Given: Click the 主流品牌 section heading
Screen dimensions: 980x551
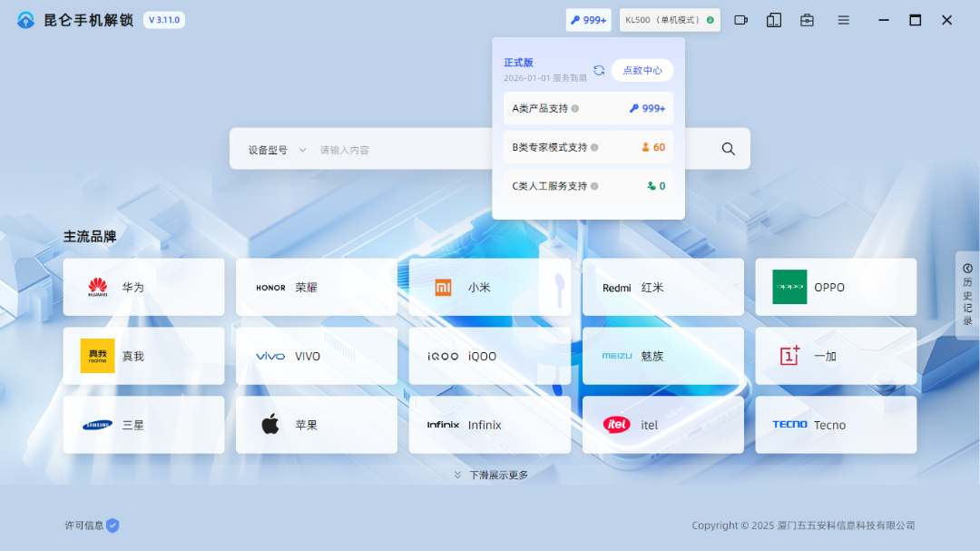Looking at the screenshot, I should click(90, 236).
